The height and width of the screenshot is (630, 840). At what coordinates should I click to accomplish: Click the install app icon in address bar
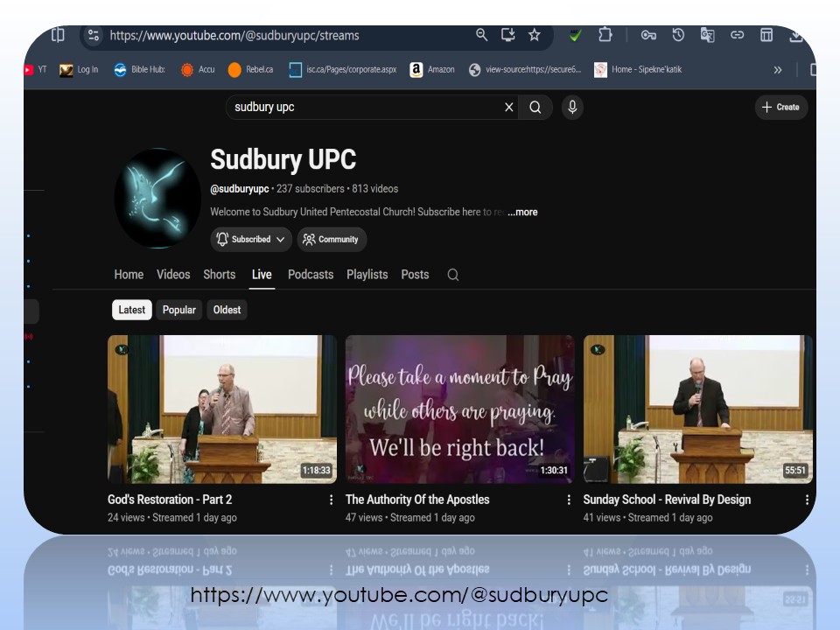click(x=507, y=35)
